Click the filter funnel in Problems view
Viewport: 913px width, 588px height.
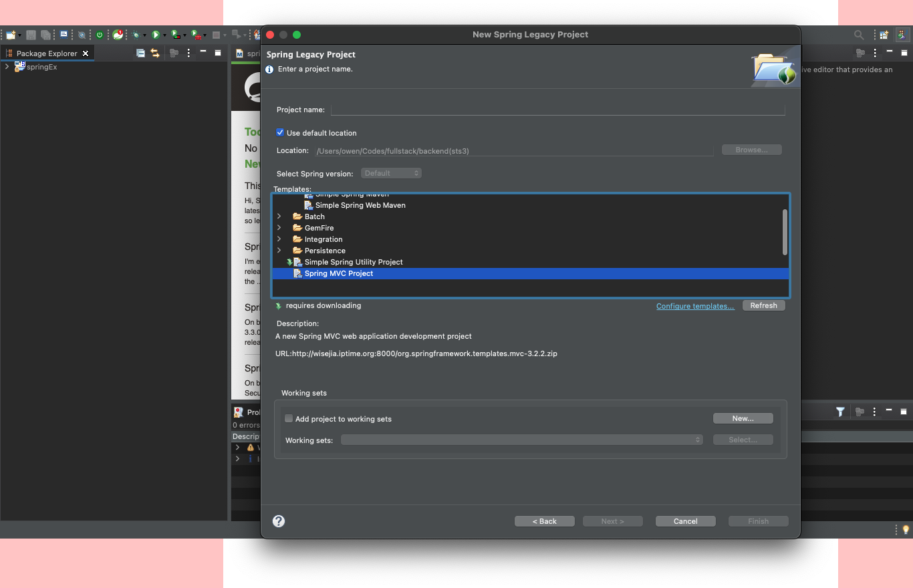click(x=840, y=412)
